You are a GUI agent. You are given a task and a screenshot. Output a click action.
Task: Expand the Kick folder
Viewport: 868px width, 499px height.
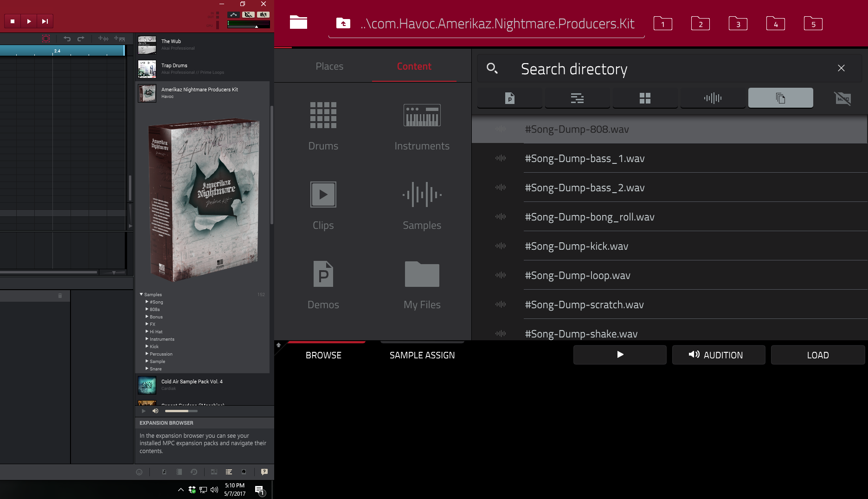(147, 346)
